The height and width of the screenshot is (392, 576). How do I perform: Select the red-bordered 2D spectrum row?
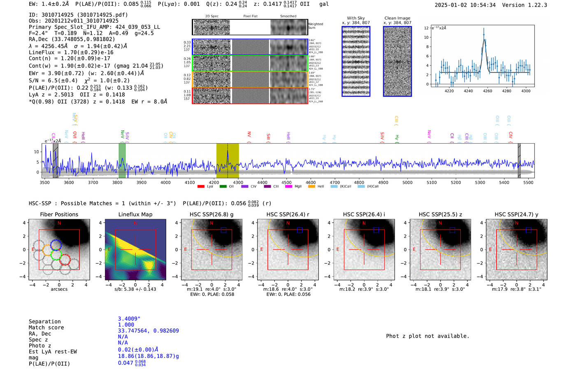coord(250,95)
